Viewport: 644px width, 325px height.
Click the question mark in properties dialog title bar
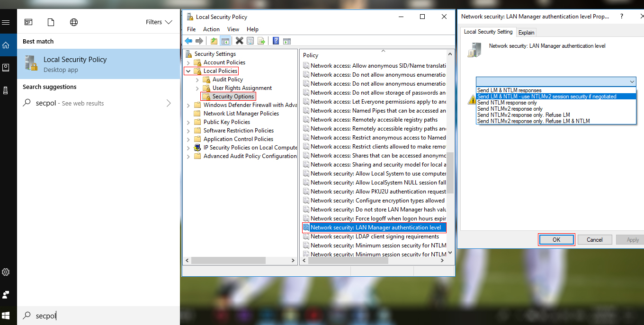click(622, 16)
